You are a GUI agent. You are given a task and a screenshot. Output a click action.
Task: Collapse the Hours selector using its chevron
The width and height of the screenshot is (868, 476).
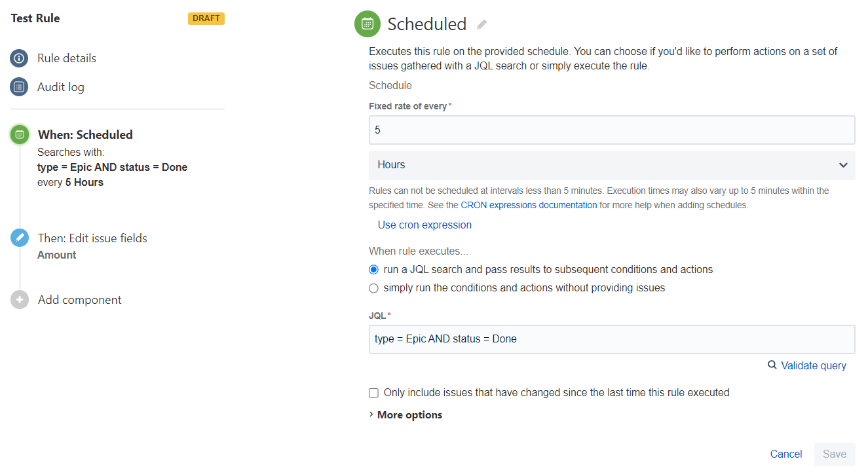(843, 165)
